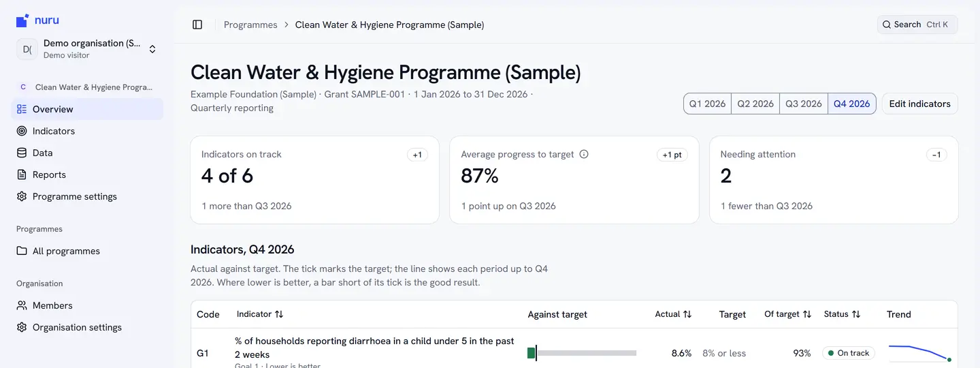The height and width of the screenshot is (368, 980).
Task: Click the Indicators target icon
Action: click(x=22, y=131)
